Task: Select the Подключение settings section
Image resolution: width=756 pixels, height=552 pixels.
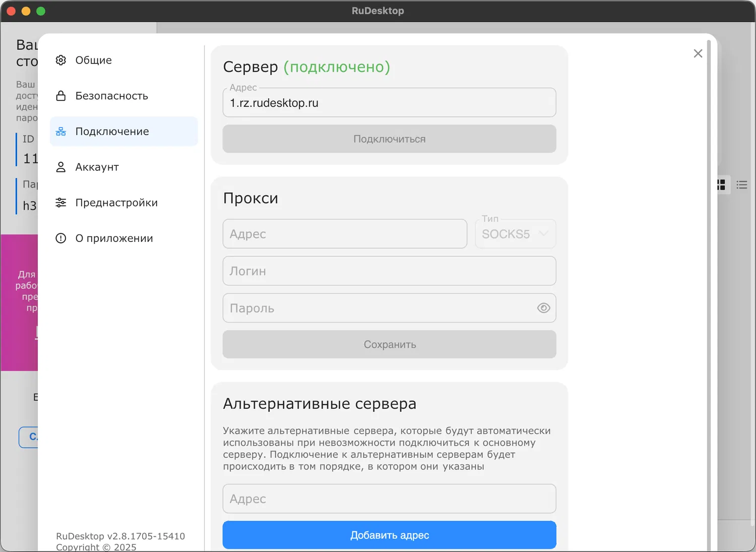Action: point(124,132)
